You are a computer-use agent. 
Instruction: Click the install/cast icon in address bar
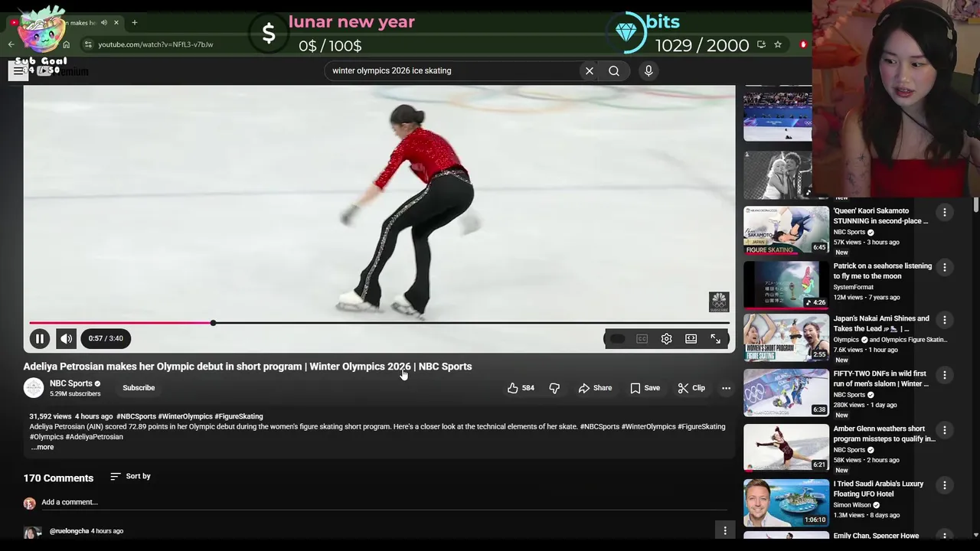(761, 44)
